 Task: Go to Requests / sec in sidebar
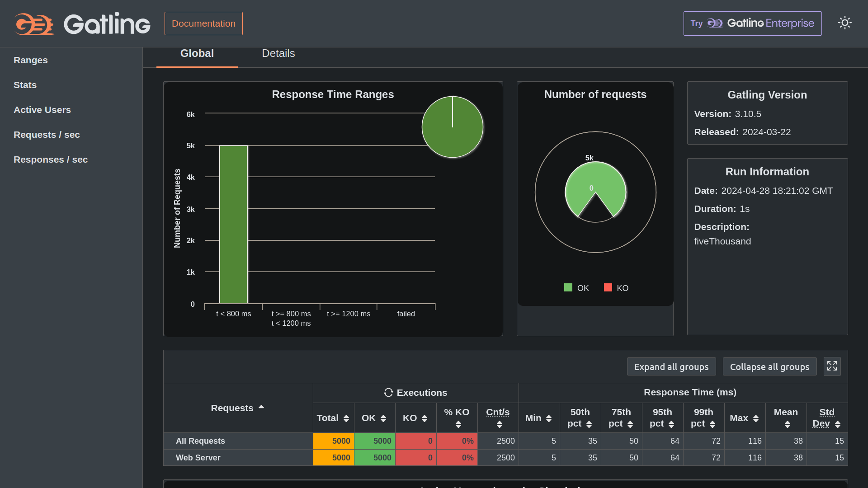coord(47,135)
